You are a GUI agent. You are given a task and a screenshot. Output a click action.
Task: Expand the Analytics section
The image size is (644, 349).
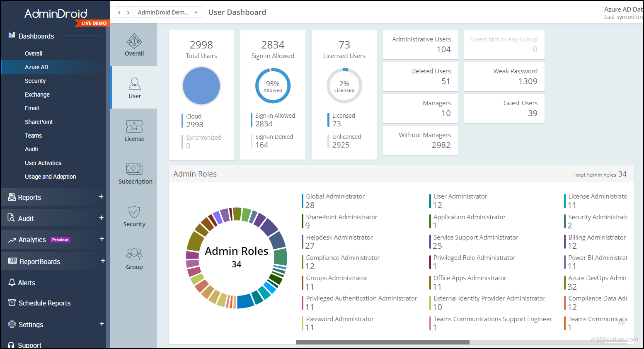click(x=101, y=239)
